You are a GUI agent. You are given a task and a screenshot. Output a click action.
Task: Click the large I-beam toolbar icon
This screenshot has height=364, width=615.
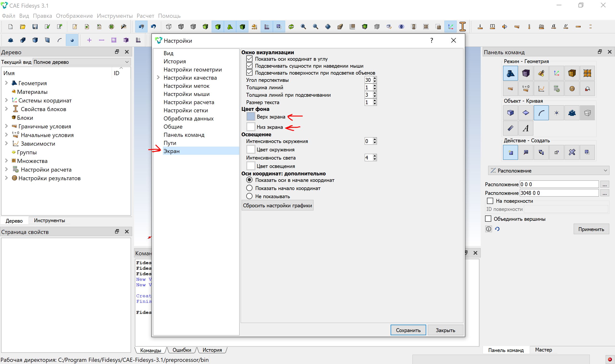click(463, 26)
